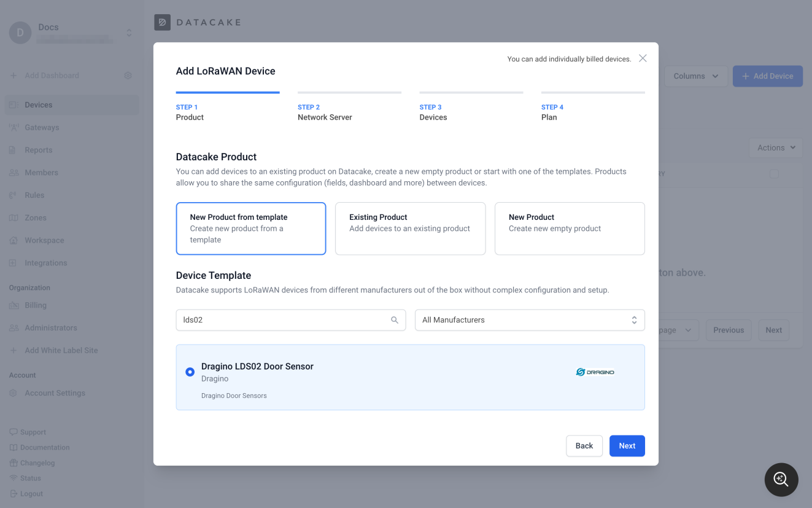The width and height of the screenshot is (812, 508).
Task: Click the Reports document icon
Action: (x=14, y=150)
